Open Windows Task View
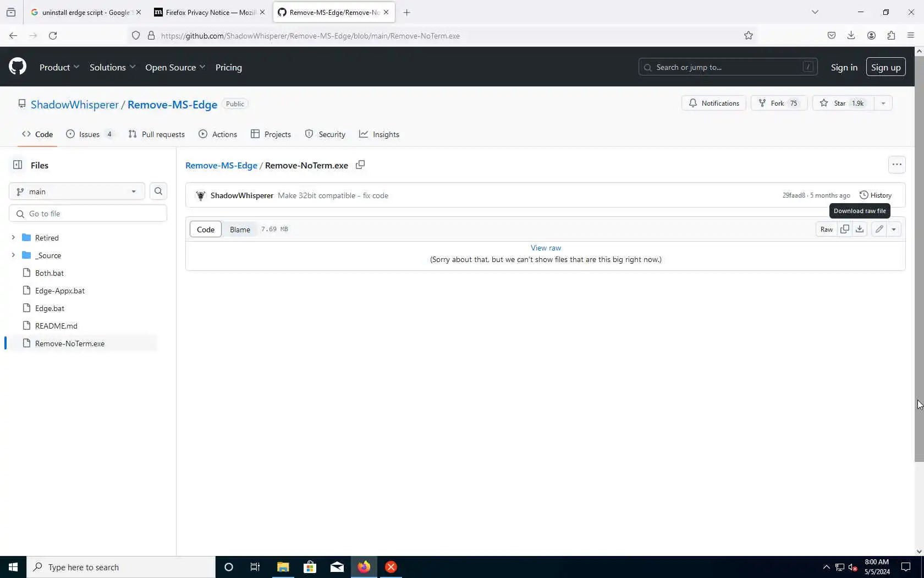The height and width of the screenshot is (578, 924). (255, 567)
